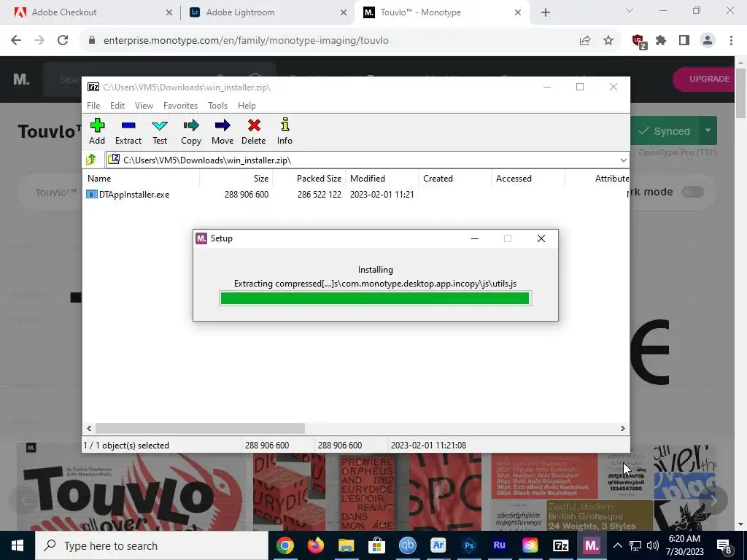747x560 pixels.
Task: Share this page from the address bar
Action: [x=585, y=41]
